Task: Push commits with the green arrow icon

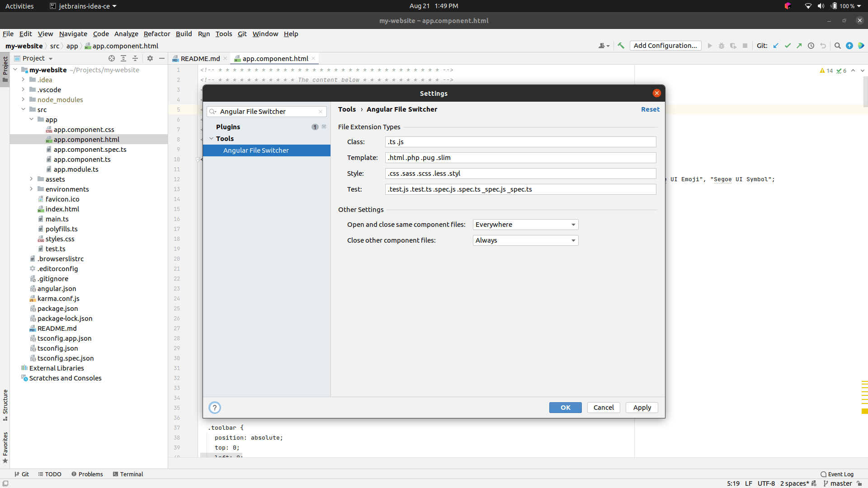Action: (x=800, y=46)
